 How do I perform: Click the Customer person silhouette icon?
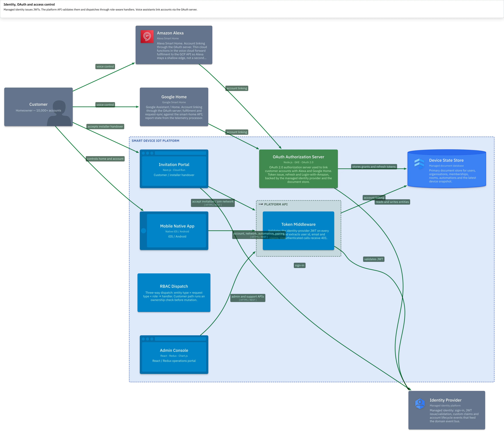coord(59,113)
